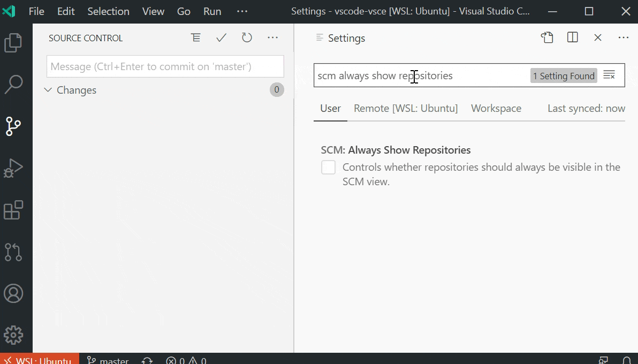Split the Settings editor to the right
Screen dimensions: 638x364
pyautogui.click(x=572, y=37)
